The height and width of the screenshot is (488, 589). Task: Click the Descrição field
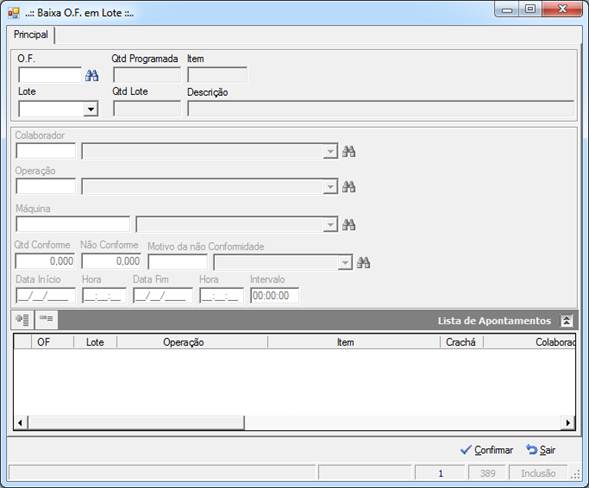(381, 109)
